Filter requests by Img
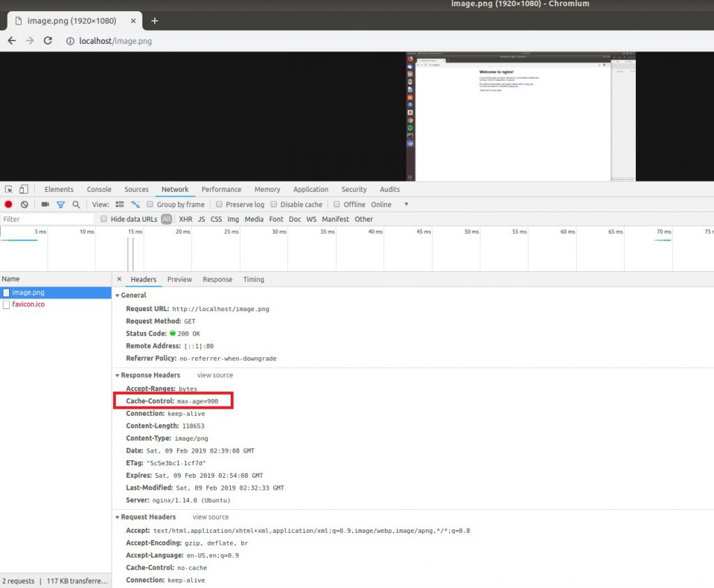 [x=233, y=219]
